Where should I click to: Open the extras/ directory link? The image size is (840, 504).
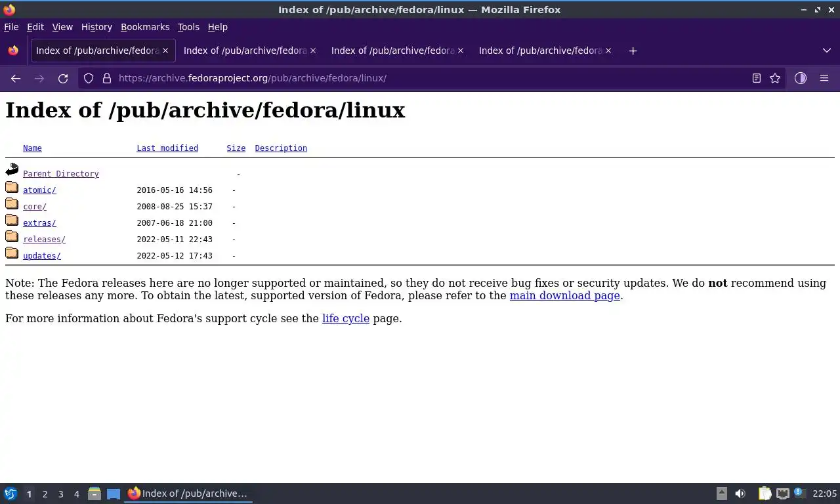coord(39,223)
